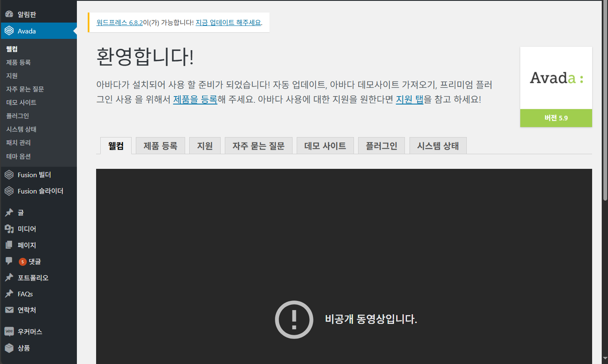The width and height of the screenshot is (608, 364).
Task: Switch to the 제품 등록 tab
Action: coord(160,146)
